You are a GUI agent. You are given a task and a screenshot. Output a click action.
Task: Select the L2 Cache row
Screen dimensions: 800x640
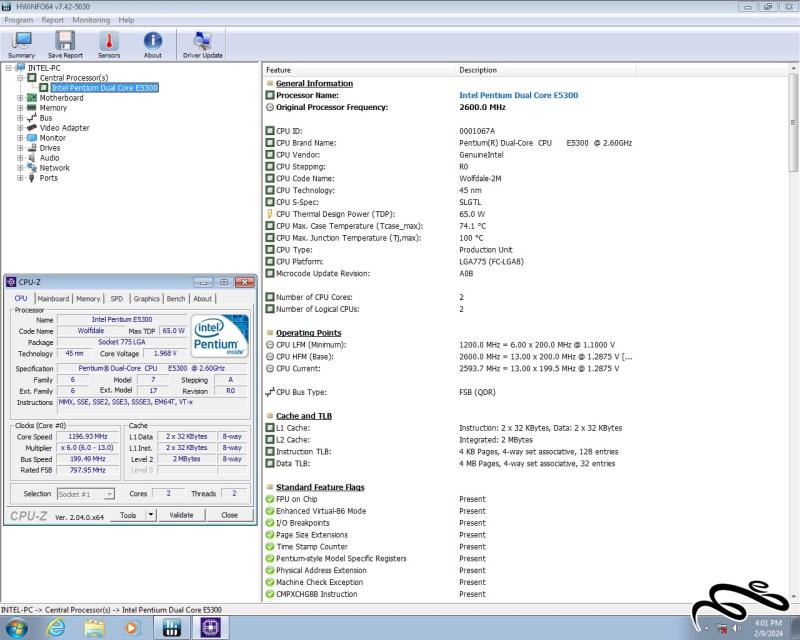pos(526,440)
